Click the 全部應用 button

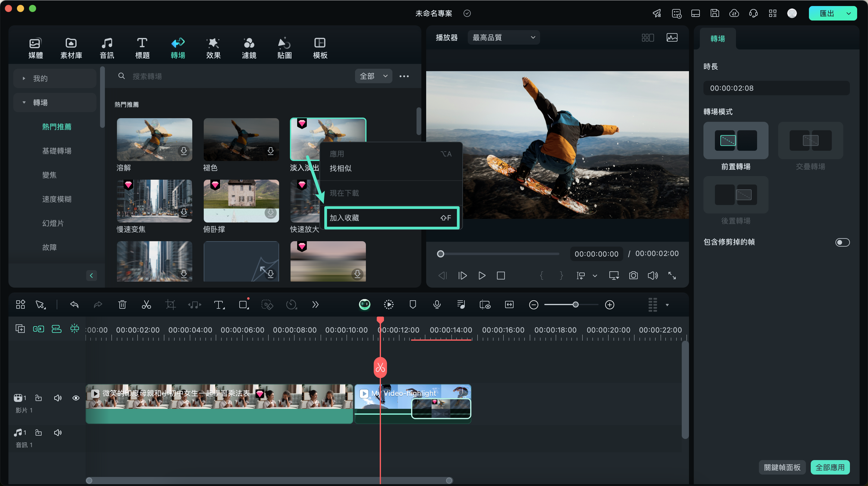[830, 468]
